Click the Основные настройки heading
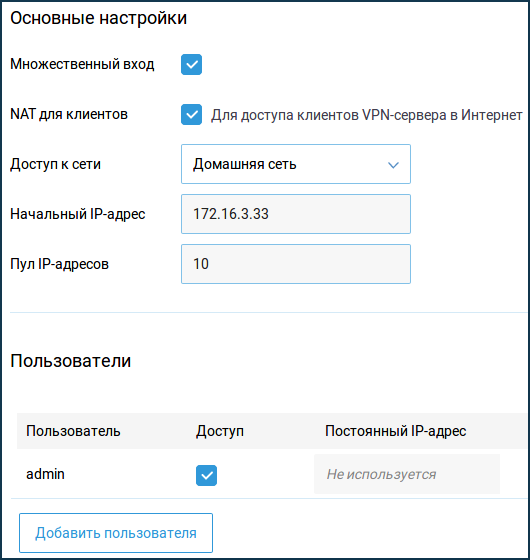Image resolution: width=530 pixels, height=560 pixels. pos(99,18)
